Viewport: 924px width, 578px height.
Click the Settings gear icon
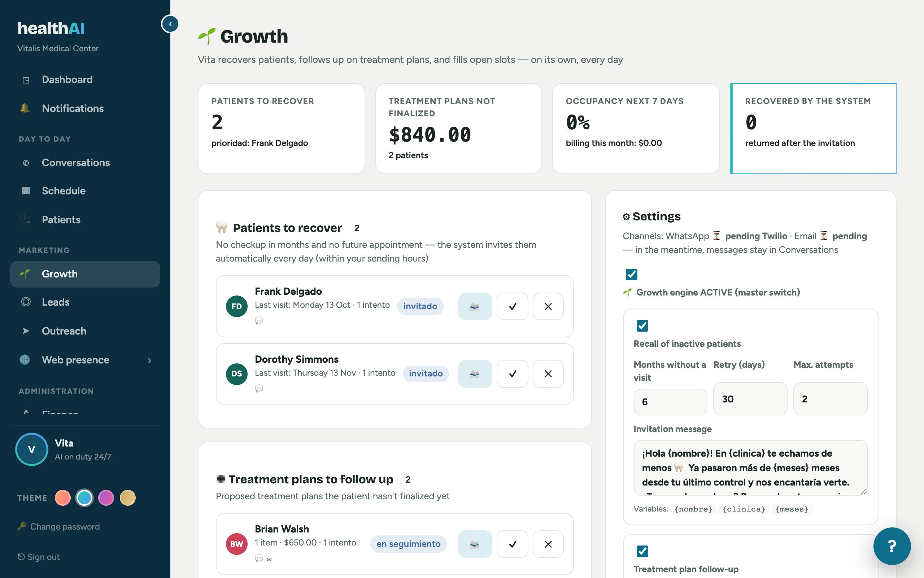tap(626, 217)
